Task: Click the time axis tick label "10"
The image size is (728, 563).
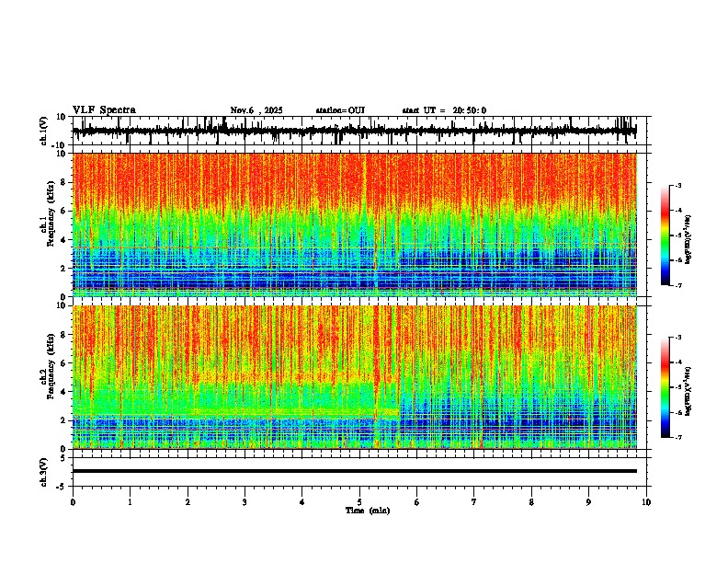Action: [646, 501]
